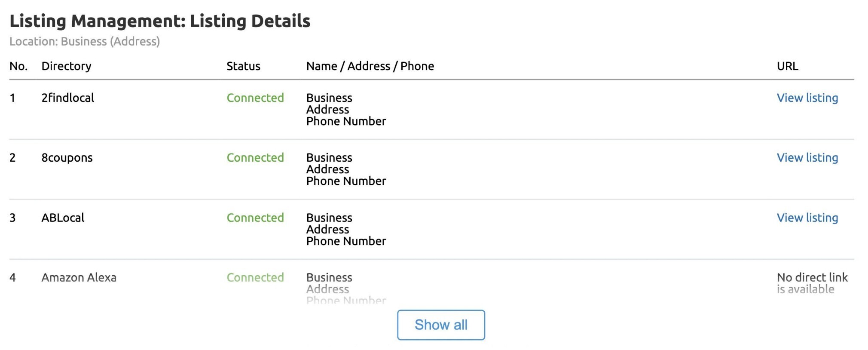Click Connected status for ABLocal

pyautogui.click(x=255, y=218)
